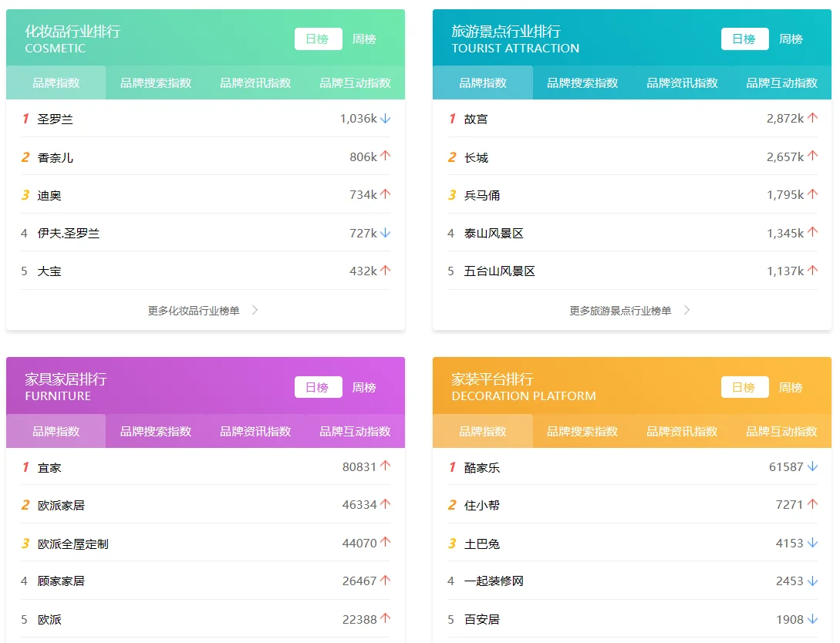Screen dimensions: 840x643
Task: Click up-trend arrow beside 宜家 80831
Action: 385,466
